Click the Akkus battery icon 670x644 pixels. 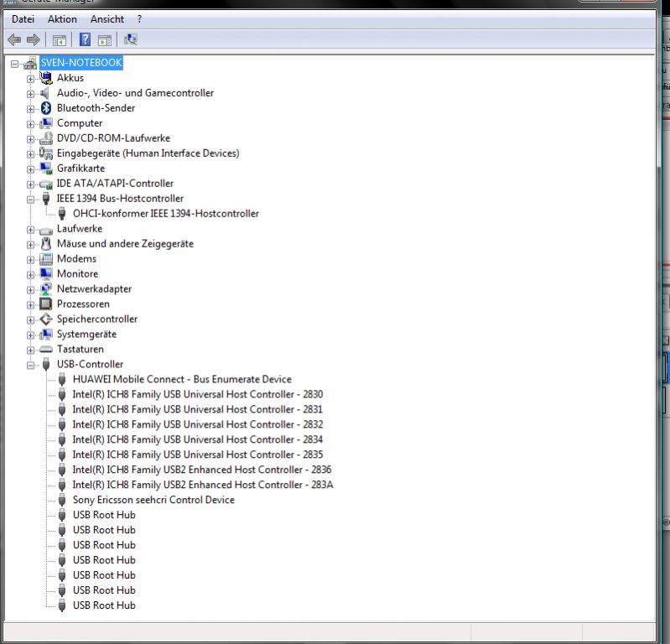(x=46, y=78)
